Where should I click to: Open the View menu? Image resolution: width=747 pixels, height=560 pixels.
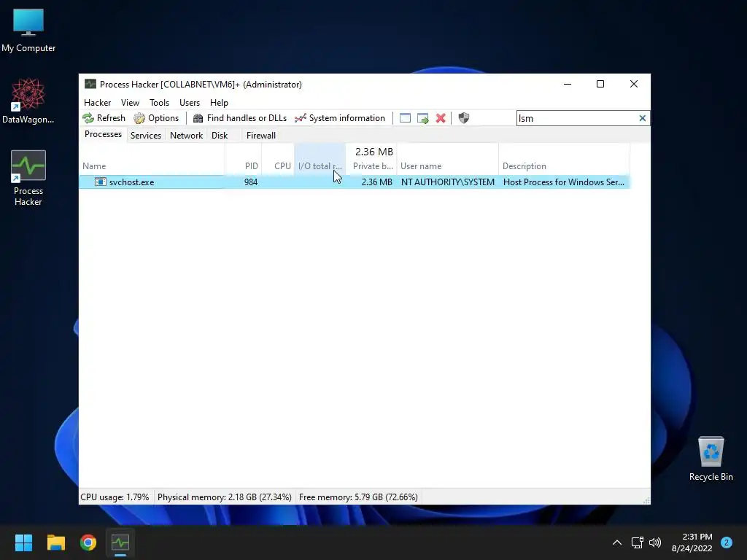[x=130, y=102]
